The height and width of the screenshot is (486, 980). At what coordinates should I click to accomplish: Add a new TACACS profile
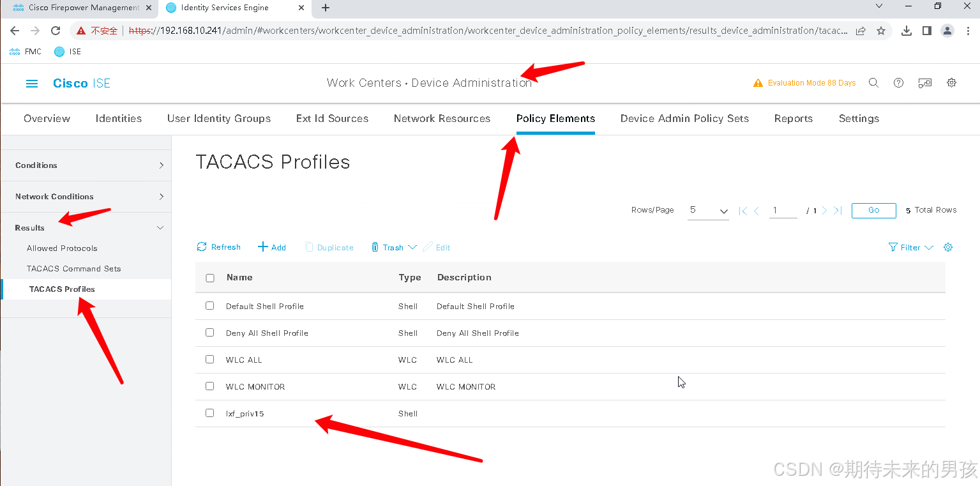(x=272, y=247)
